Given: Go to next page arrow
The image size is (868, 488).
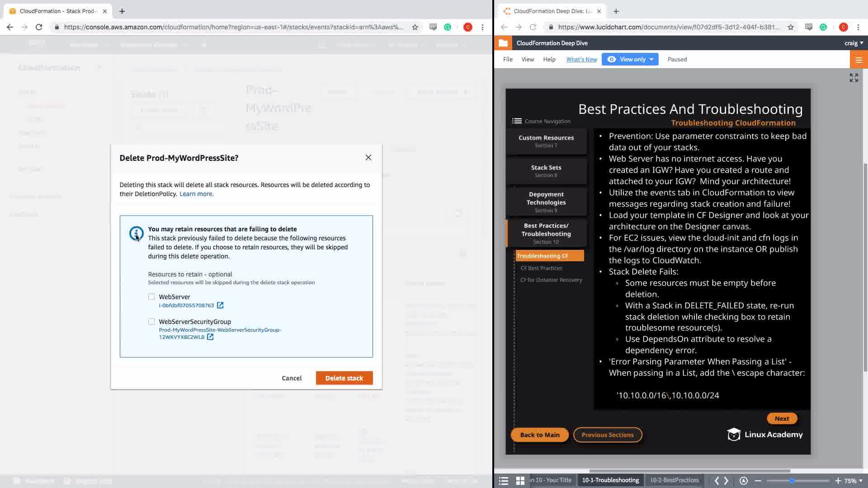Looking at the screenshot, I should 726,481.
